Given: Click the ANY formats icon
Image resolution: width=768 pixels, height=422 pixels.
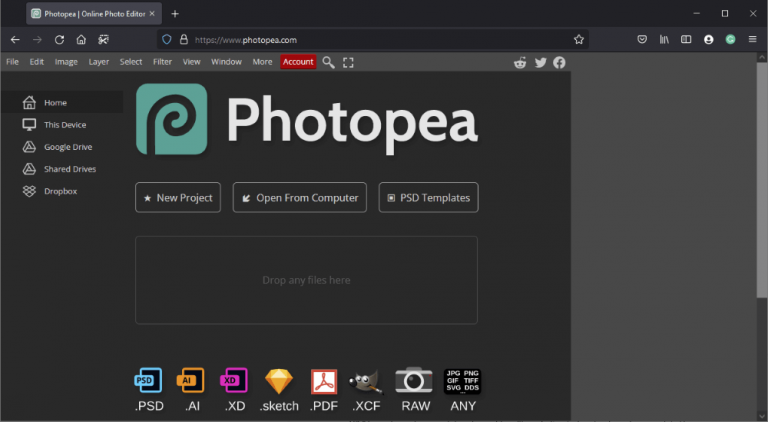Looking at the screenshot, I should [462, 381].
